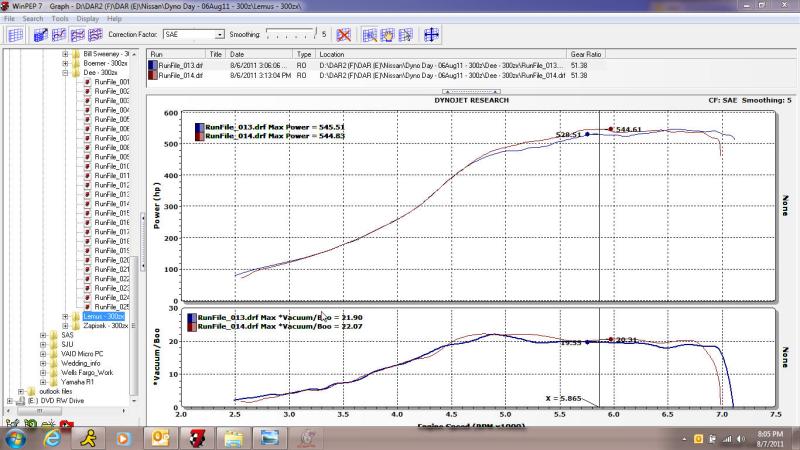Expand the Bill Sweeney folder

tap(66, 52)
